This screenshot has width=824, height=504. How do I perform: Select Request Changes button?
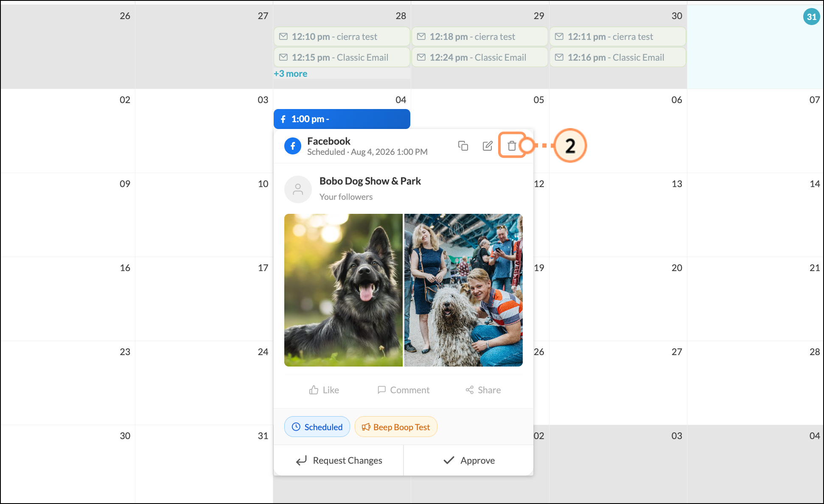(x=339, y=460)
